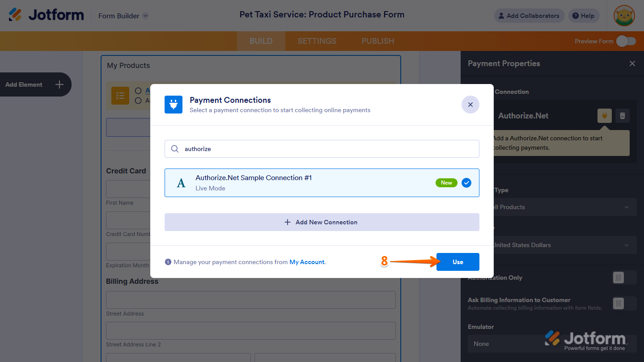Switch to the PUBLISH tab
Image resolution: width=644 pixels, height=362 pixels.
pyautogui.click(x=377, y=41)
